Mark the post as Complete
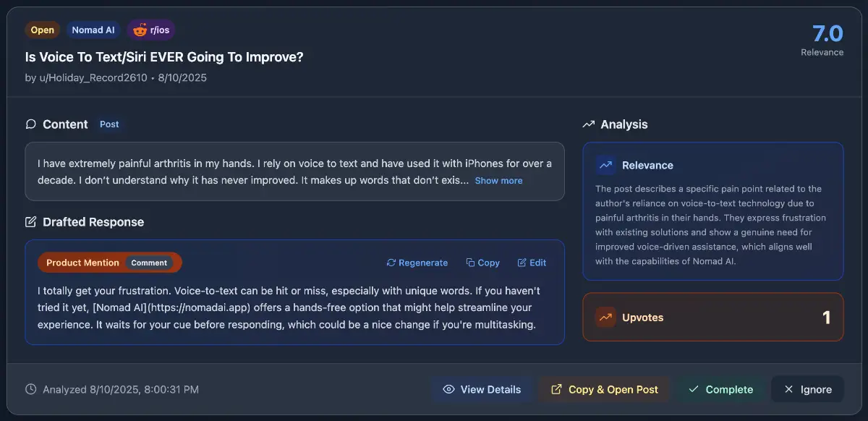The height and width of the screenshot is (421, 868). click(x=720, y=389)
